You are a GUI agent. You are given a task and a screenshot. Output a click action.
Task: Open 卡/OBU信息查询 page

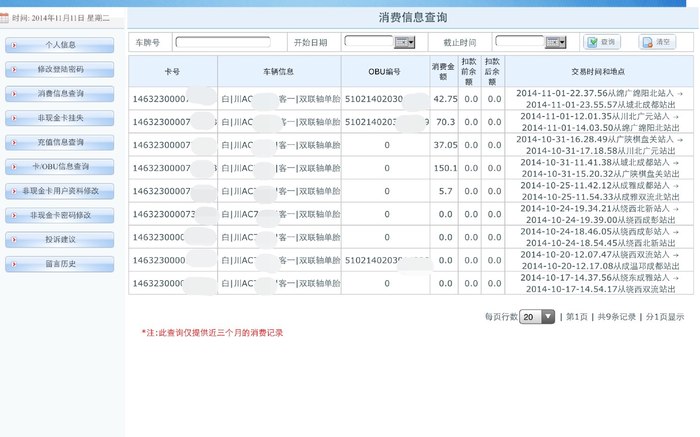tap(60, 166)
